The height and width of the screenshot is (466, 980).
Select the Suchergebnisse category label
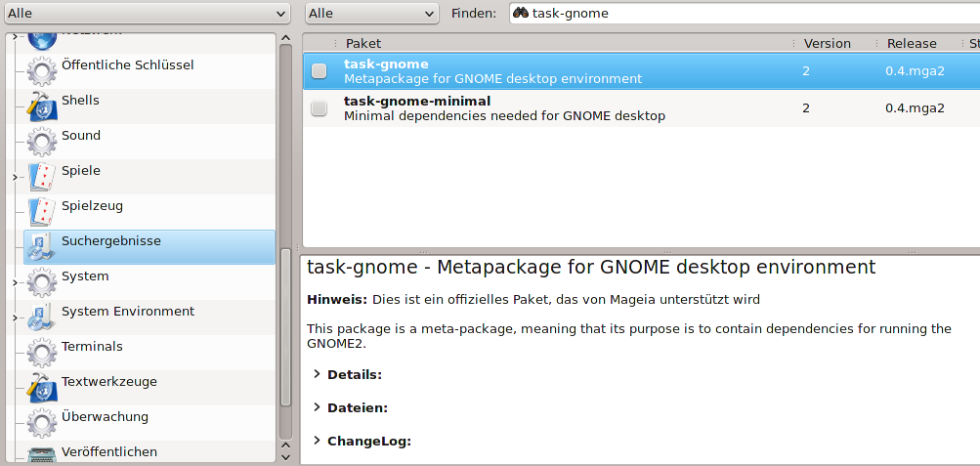point(110,240)
